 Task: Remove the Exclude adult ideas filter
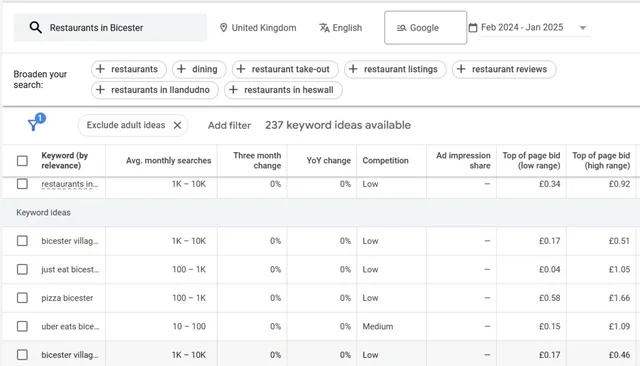pos(177,125)
